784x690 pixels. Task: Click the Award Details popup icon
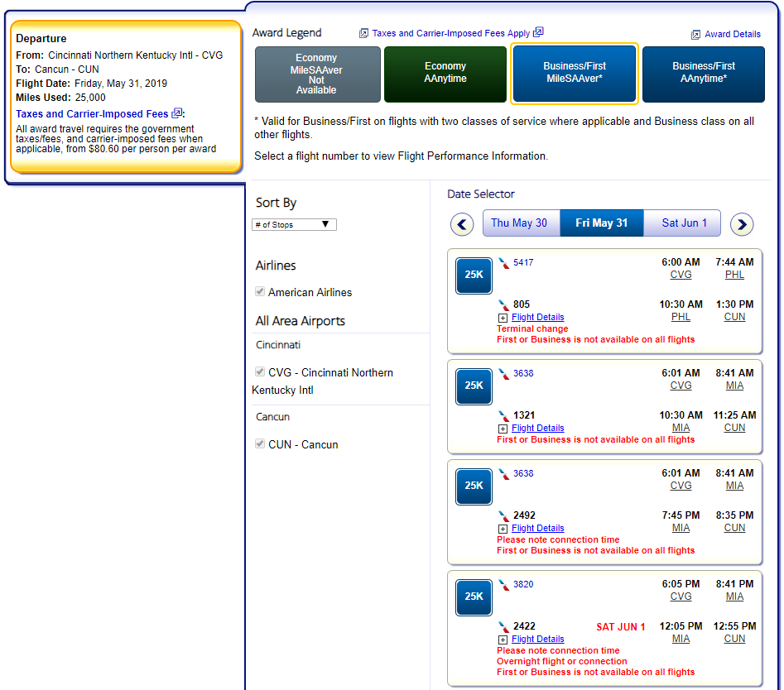(695, 35)
